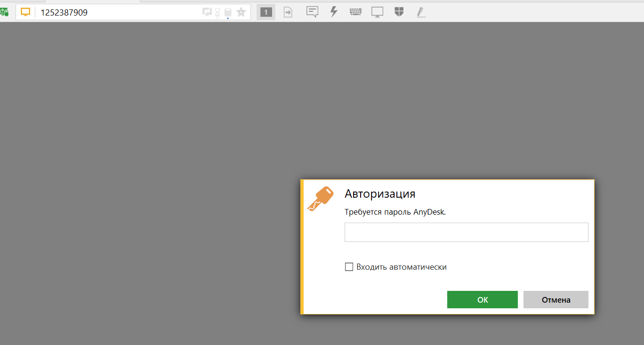Click the cylinder database icon in address bar
Image resolution: width=644 pixels, height=345 pixels.
pyautogui.click(x=228, y=13)
